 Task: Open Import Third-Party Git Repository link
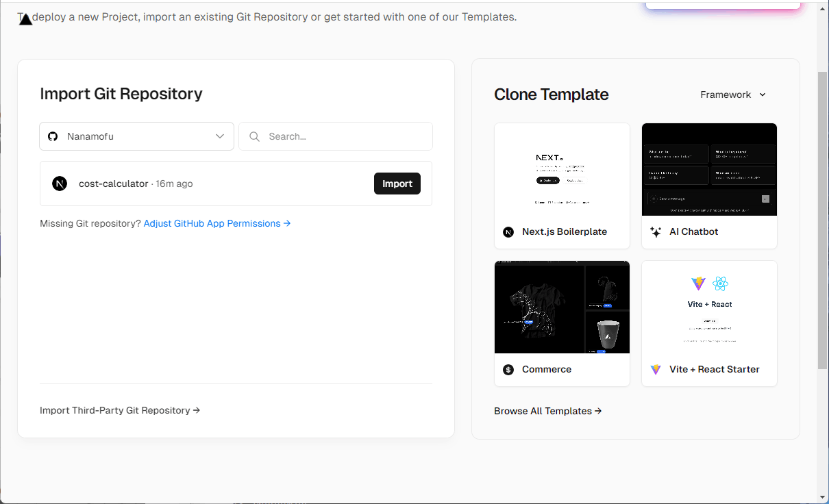(x=120, y=410)
